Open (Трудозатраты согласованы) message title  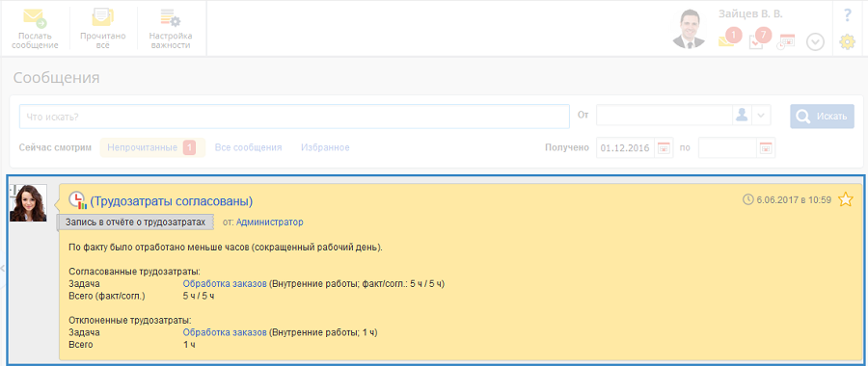[x=172, y=201]
